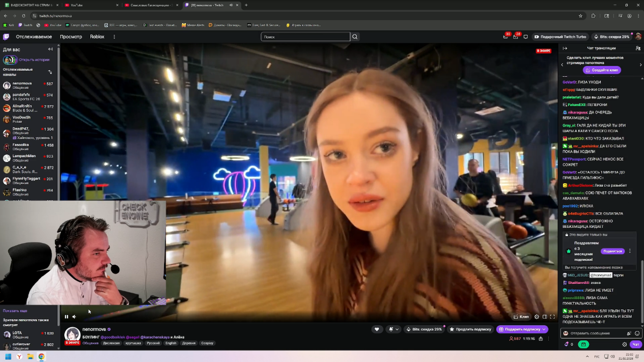Image resolution: width=644 pixels, height=362 pixels.
Task: Open the Отслеживаемое nav tab
Action: click(x=34, y=37)
